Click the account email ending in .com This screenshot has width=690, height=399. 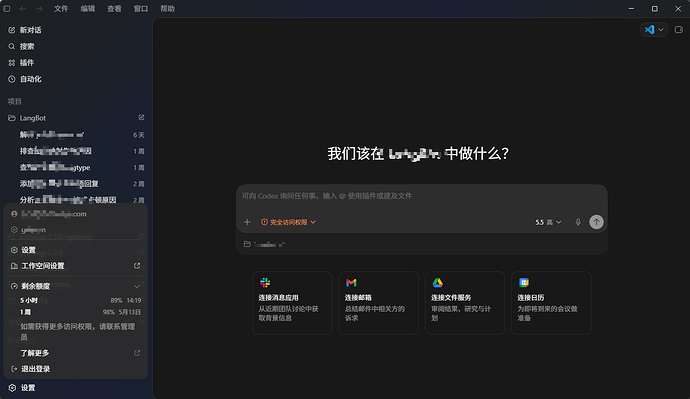point(54,214)
